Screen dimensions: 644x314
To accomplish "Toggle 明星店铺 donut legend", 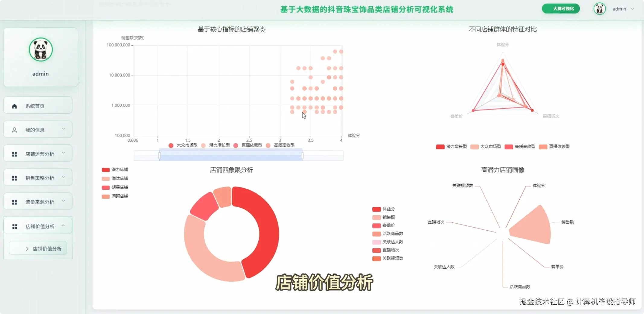I will click(115, 187).
